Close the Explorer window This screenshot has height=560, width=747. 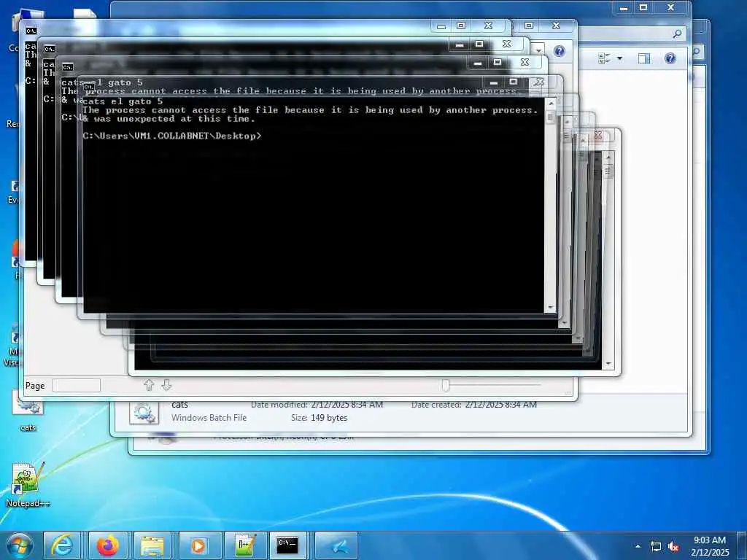coord(671,7)
